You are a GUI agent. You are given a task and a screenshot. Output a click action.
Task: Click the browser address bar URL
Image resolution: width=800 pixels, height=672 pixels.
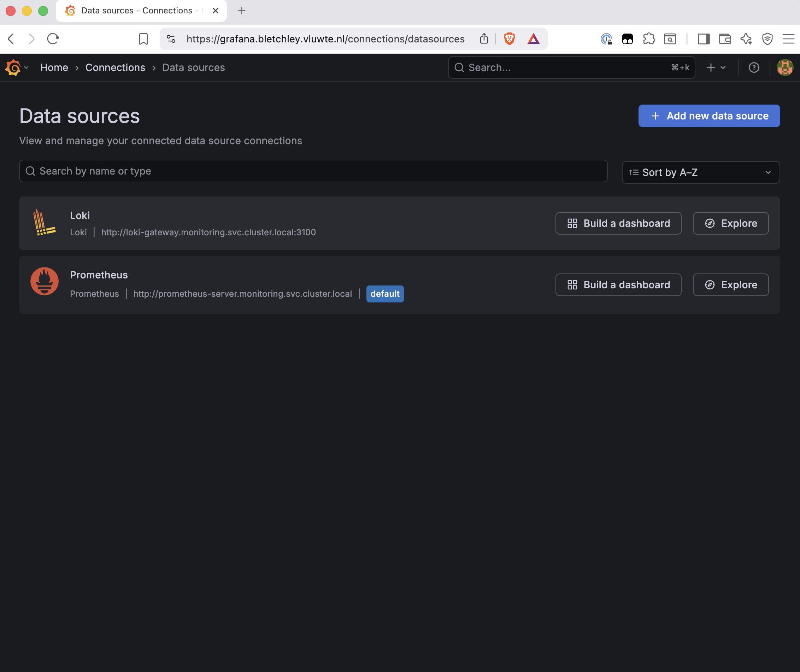325,39
